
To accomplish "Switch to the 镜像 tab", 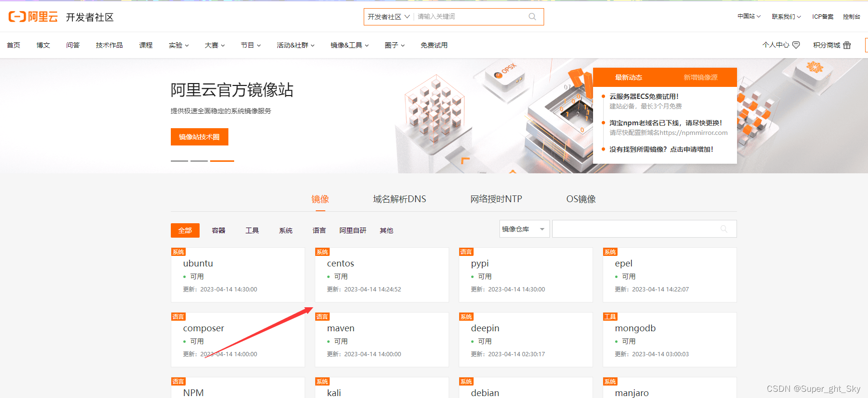I will 320,199.
